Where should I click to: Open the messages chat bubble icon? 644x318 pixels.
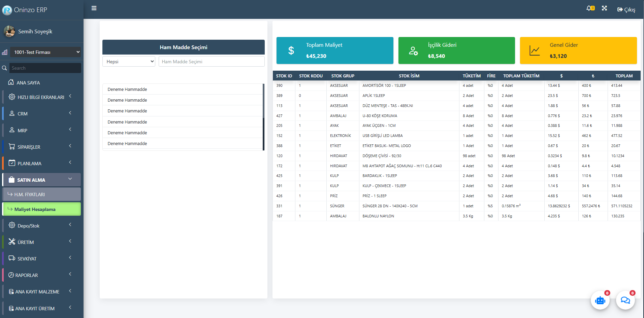(x=625, y=300)
